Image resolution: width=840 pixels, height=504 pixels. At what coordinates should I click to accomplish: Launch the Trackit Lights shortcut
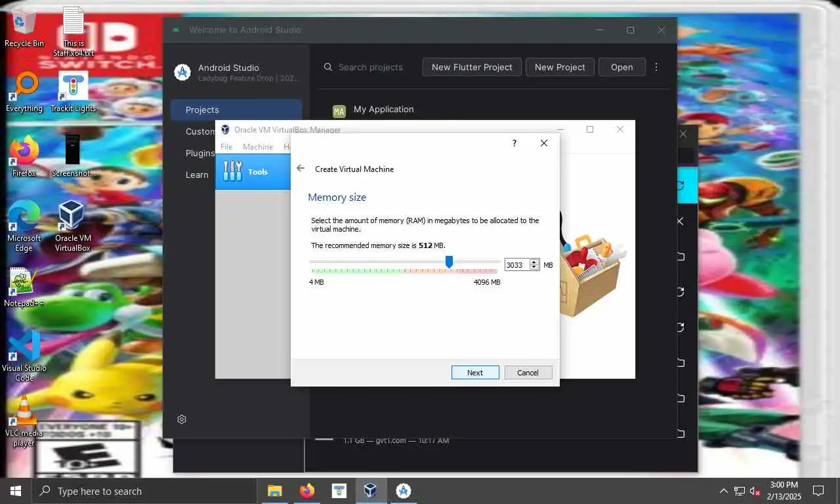tap(73, 92)
